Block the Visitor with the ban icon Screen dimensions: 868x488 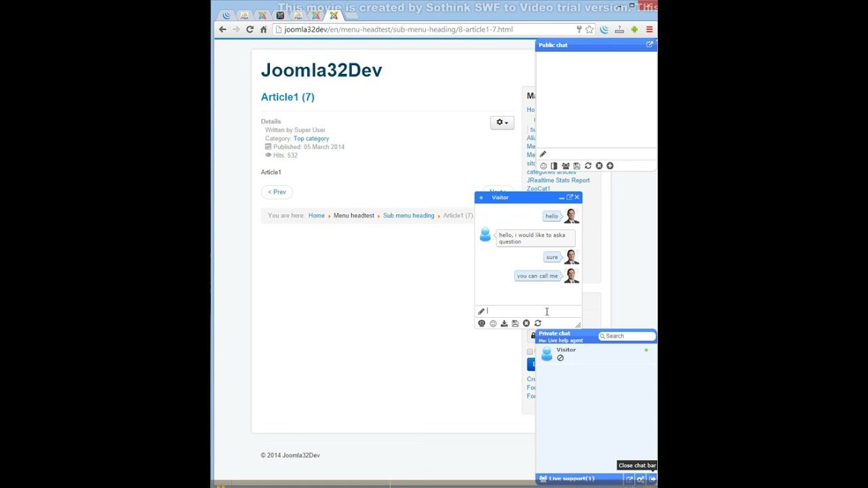pyautogui.click(x=560, y=358)
